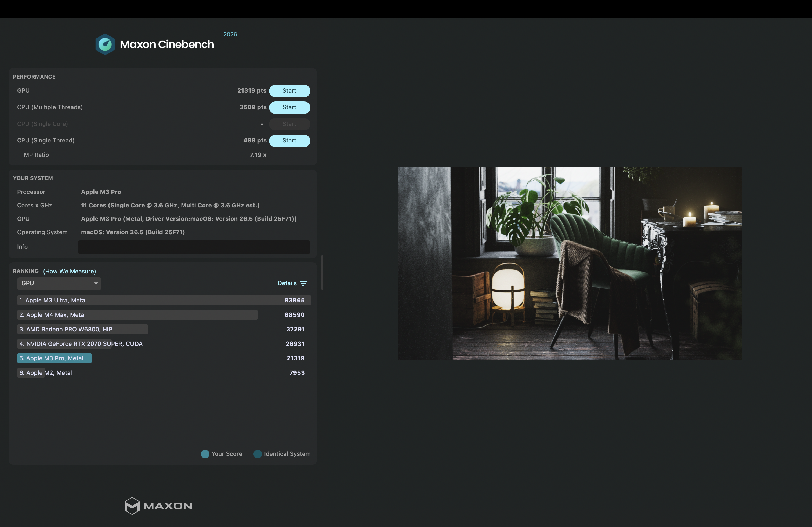
Task: Click the CPU (Multiple Threads) label
Action: 50,107
